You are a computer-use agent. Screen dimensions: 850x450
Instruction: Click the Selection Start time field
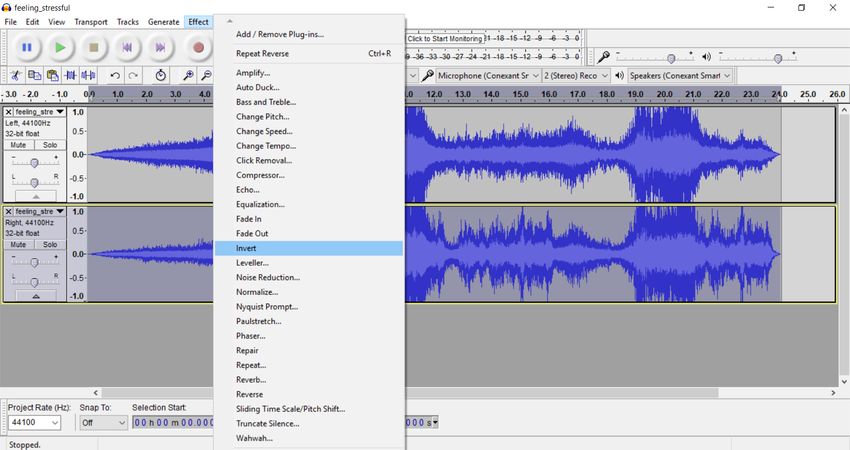coord(173,422)
